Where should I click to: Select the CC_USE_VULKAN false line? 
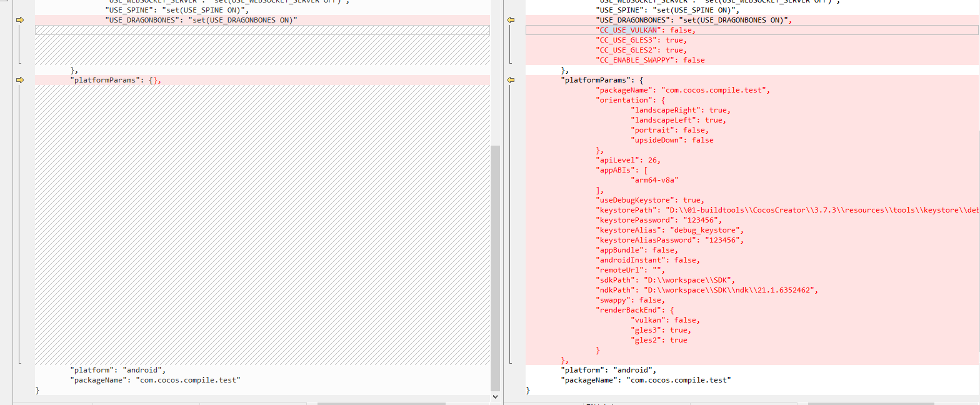click(645, 30)
